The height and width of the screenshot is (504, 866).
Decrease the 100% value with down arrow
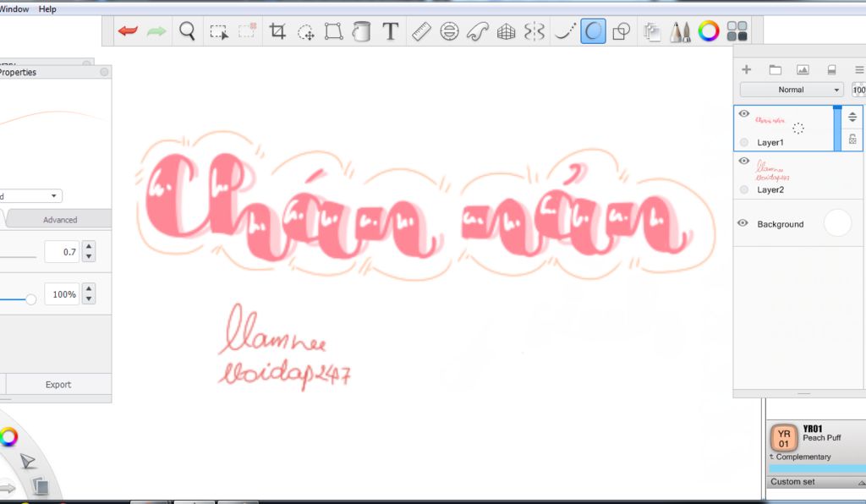89,299
